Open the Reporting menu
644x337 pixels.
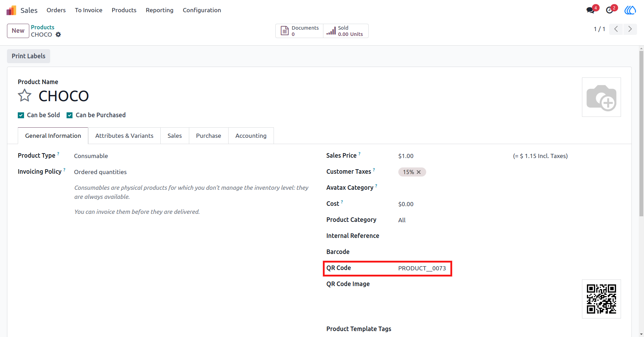tap(160, 10)
